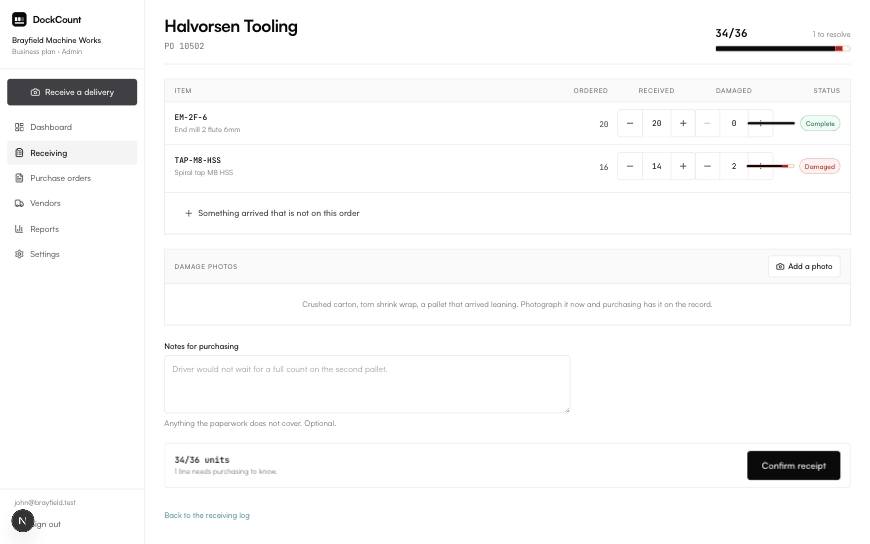Image resolution: width=870 pixels, height=544 pixels.
Task: Increase received count for TAP-M8-HSS
Action: coord(683,166)
